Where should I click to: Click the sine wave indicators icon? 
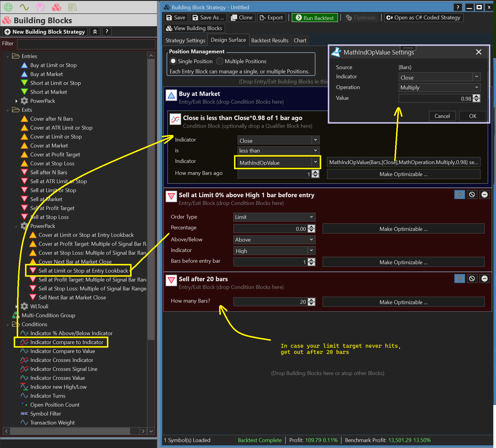coord(24,7)
